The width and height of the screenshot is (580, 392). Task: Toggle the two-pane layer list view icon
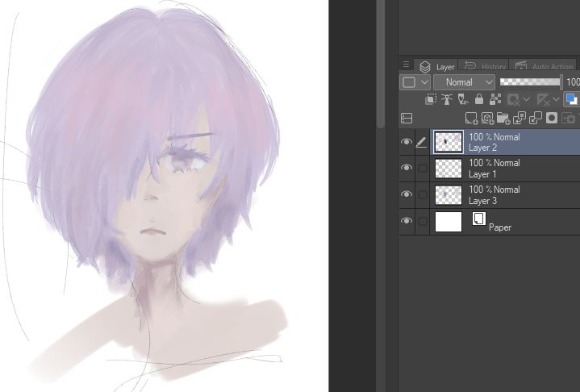point(406,118)
